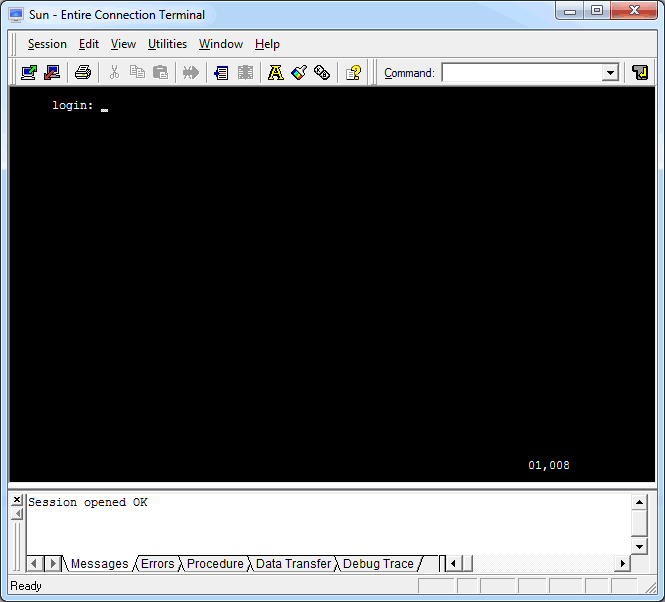Open the Session menu

pos(47,44)
